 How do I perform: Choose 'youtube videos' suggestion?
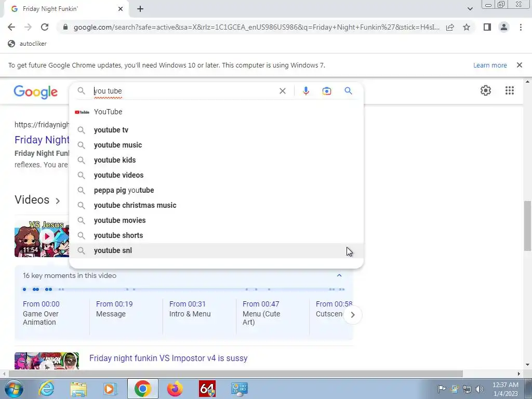point(216,175)
